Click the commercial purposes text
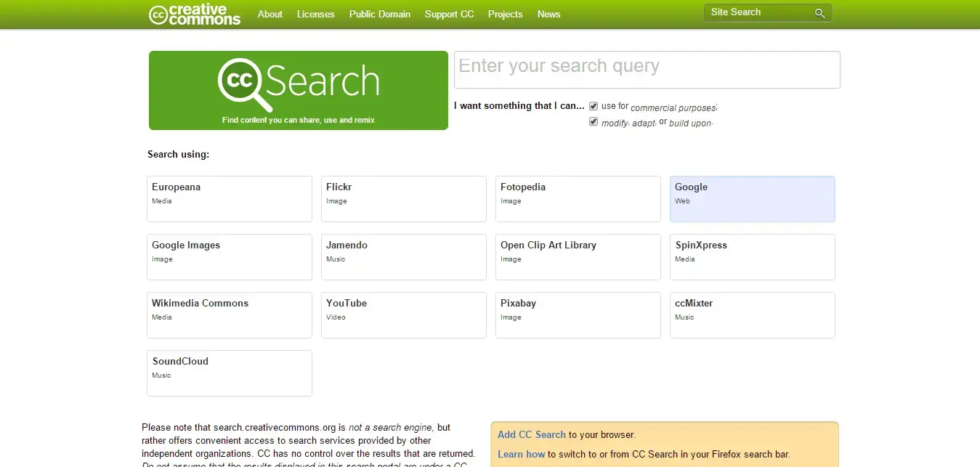The height and width of the screenshot is (467, 980). click(673, 108)
